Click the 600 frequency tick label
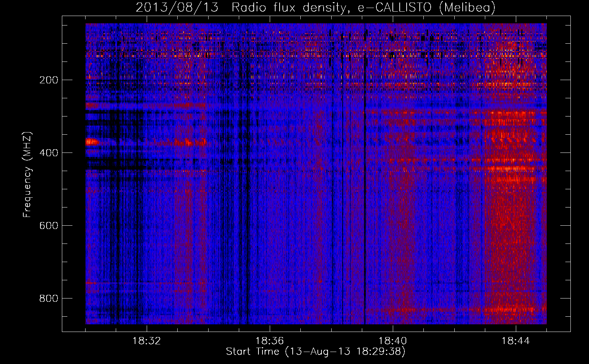This screenshot has width=589, height=364. point(49,226)
